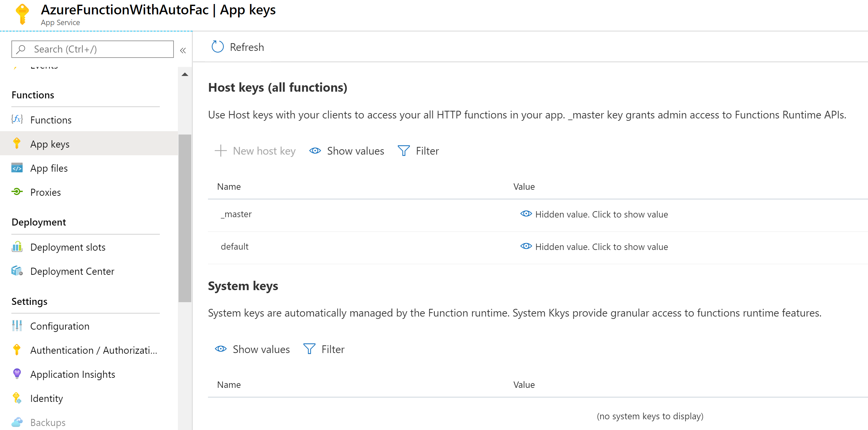The width and height of the screenshot is (868, 430).
Task: Reveal the hidden _master key value
Action: coord(594,214)
